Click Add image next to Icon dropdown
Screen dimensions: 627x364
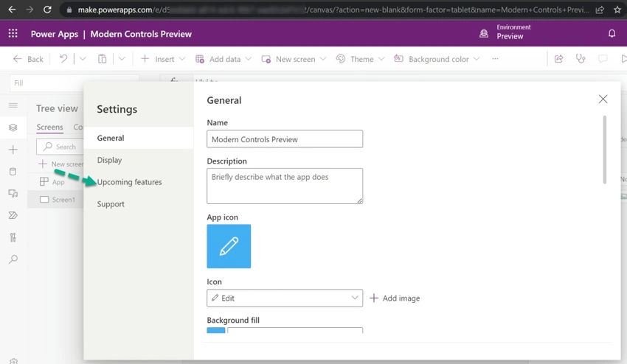(395, 298)
